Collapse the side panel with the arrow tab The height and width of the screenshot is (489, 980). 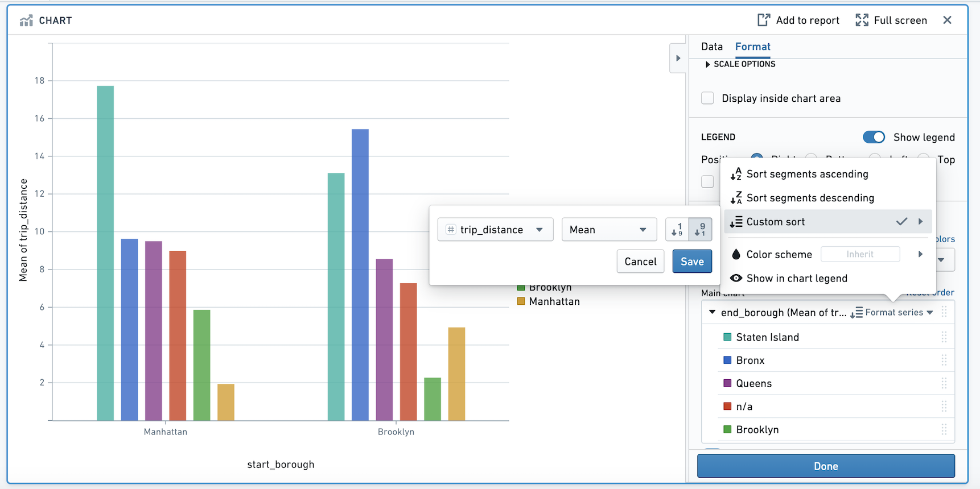click(678, 58)
